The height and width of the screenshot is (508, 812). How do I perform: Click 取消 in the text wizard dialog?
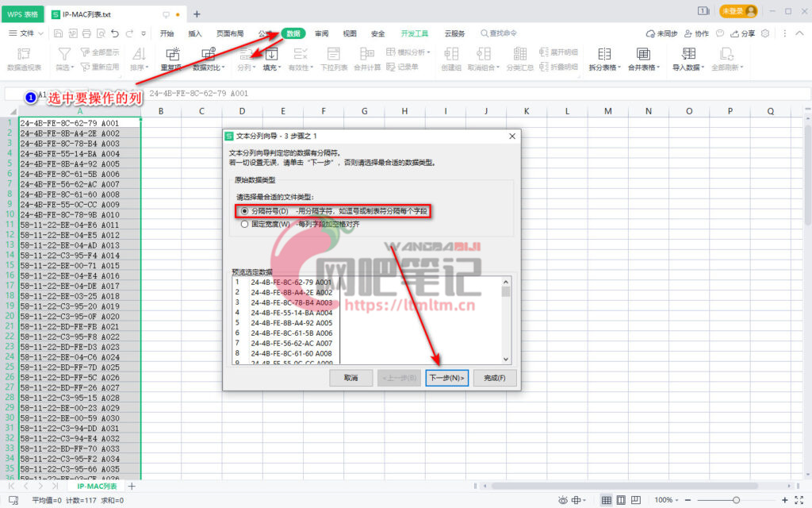351,378
